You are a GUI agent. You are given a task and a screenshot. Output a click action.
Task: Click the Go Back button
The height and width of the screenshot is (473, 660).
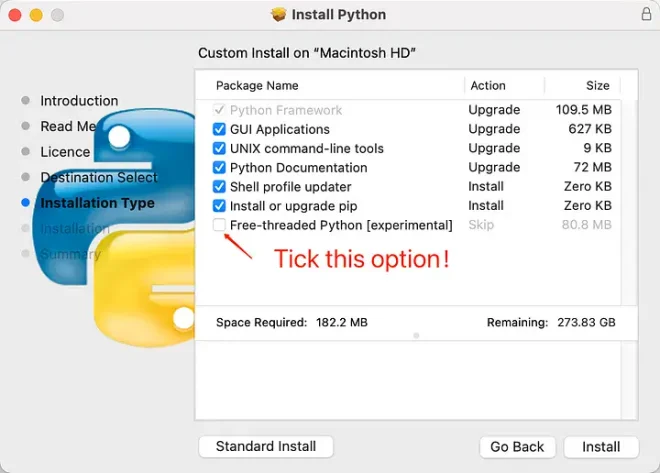click(x=517, y=446)
